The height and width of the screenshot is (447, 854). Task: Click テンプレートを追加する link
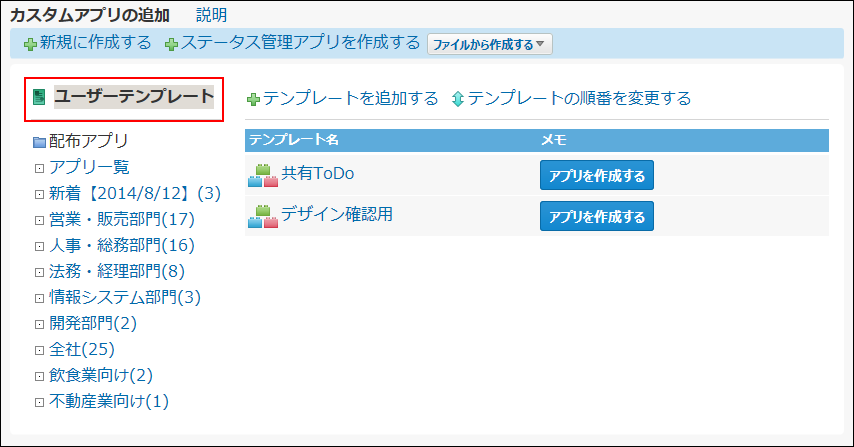(351, 98)
